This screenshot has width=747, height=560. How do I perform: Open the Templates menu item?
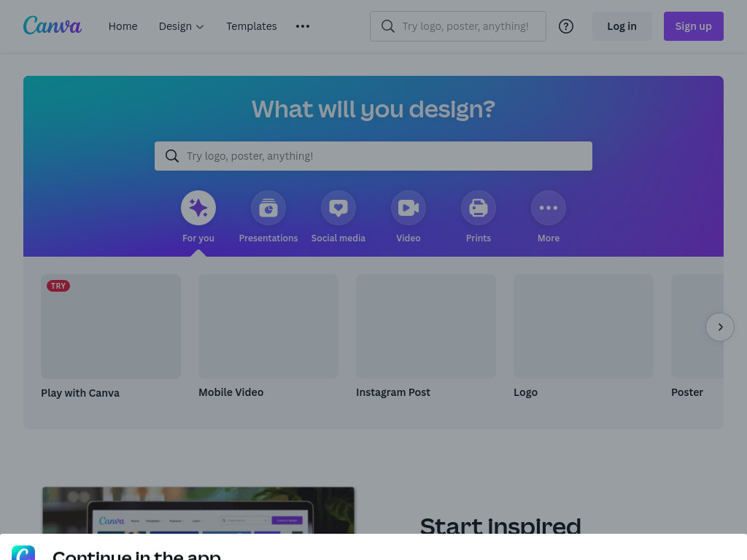click(x=251, y=26)
